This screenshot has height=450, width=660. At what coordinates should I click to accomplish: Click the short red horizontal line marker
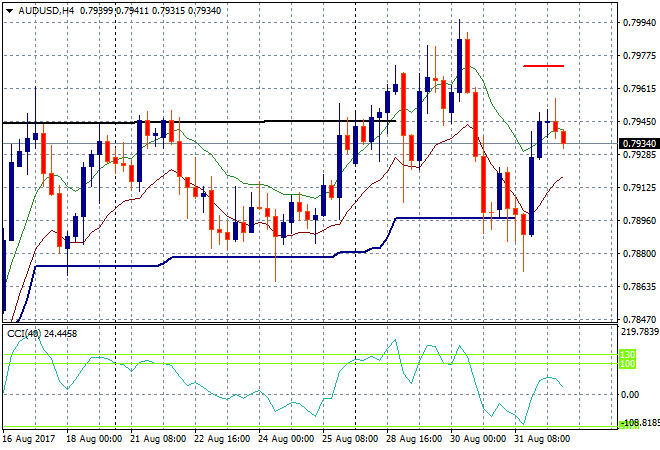543,66
